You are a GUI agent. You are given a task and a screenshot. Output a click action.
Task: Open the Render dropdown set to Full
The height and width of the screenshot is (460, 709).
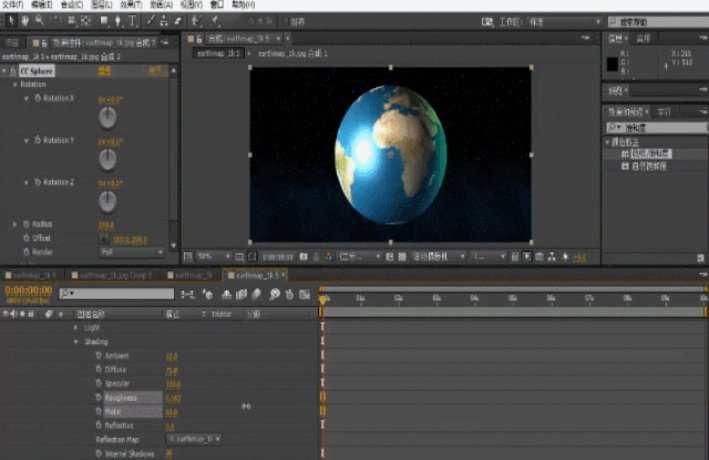(x=130, y=252)
